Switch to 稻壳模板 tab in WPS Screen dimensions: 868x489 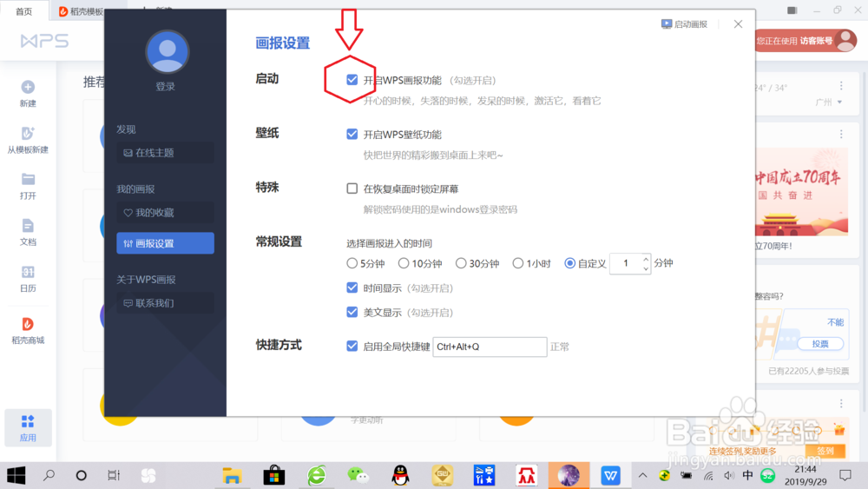82,11
